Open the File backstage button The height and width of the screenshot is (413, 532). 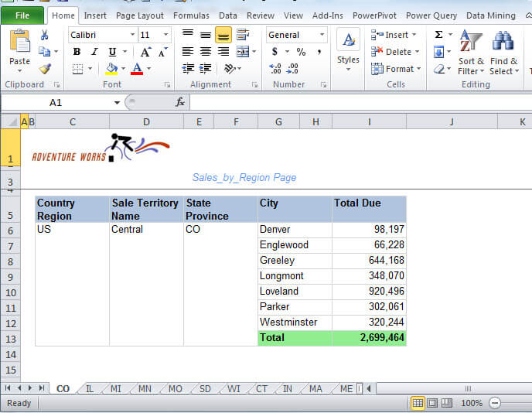click(x=22, y=15)
